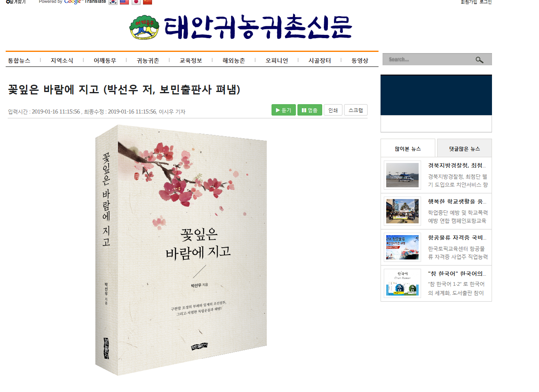Viewport: 539px width, 392px height.
Task: Choose the Chinese flag language icon
Action: (148, 2)
